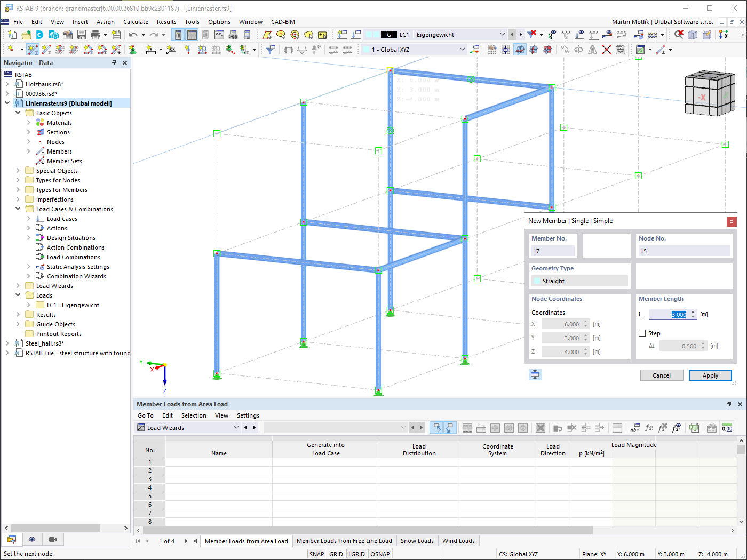Viewport: 747px width, 560px height.
Task: Click the dimension tool icon
Action: click(x=151, y=50)
